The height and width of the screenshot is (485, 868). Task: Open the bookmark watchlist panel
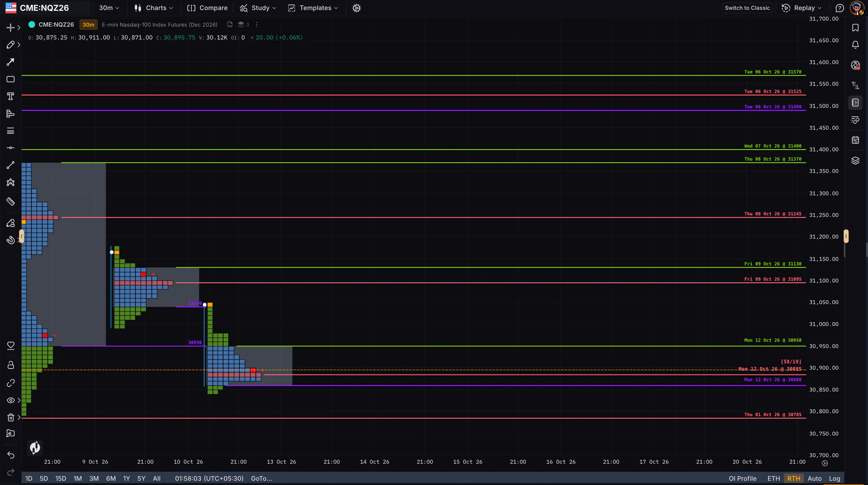855,28
